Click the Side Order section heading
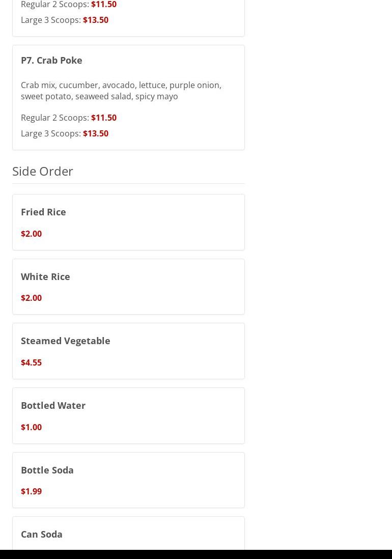 click(43, 171)
